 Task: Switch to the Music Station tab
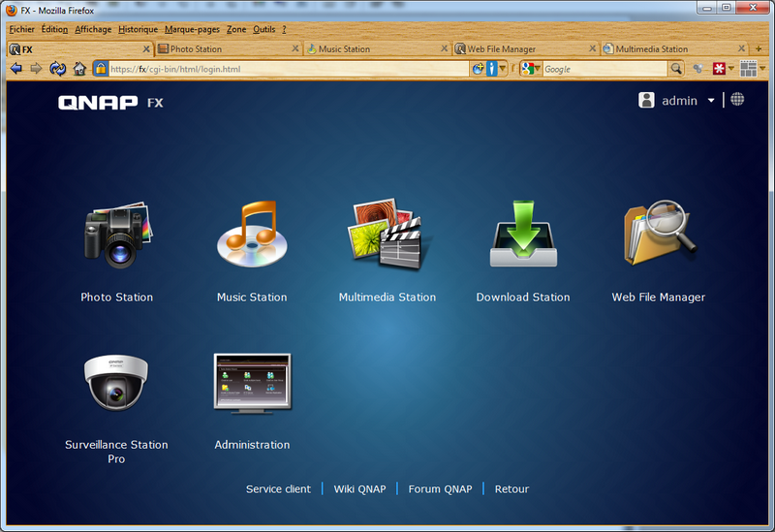click(x=378, y=49)
